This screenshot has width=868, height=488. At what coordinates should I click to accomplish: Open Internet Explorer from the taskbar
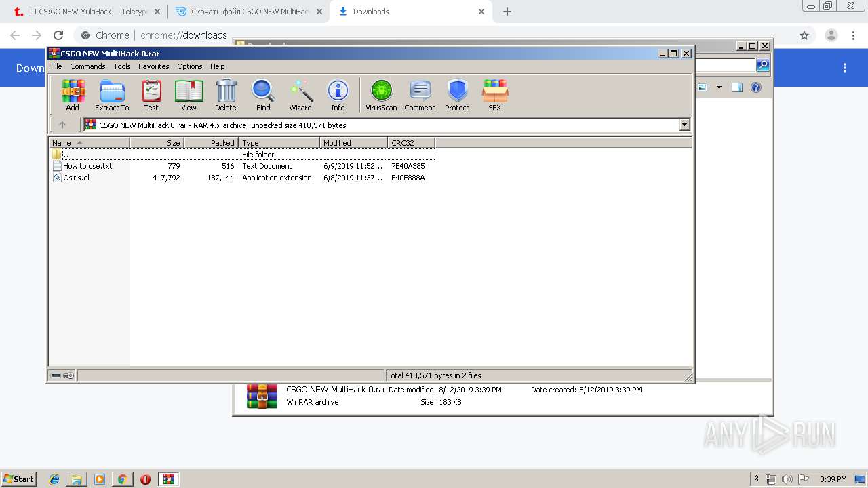[54, 479]
